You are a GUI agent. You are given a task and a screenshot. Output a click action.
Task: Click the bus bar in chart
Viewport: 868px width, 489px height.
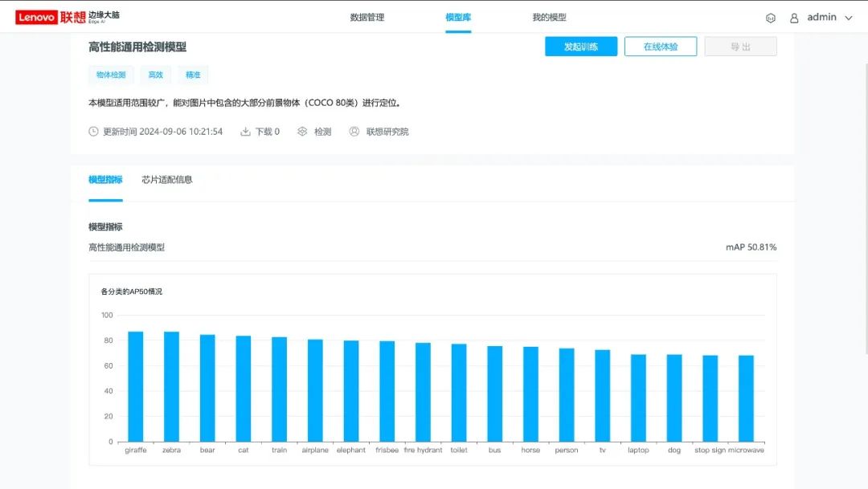pyautogui.click(x=495, y=394)
